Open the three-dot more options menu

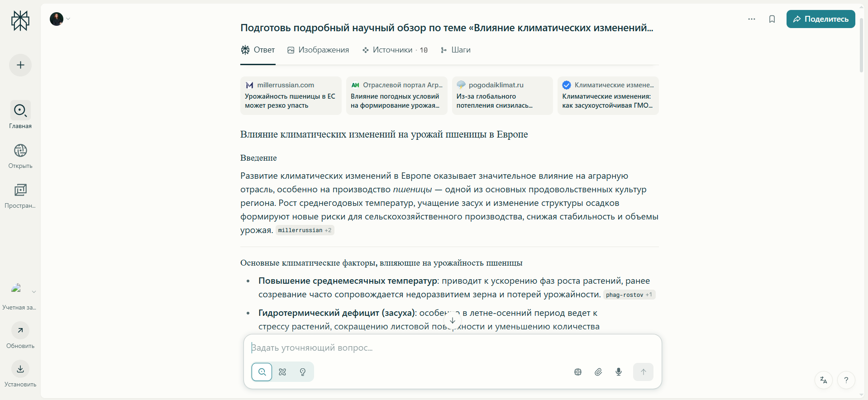tap(752, 19)
